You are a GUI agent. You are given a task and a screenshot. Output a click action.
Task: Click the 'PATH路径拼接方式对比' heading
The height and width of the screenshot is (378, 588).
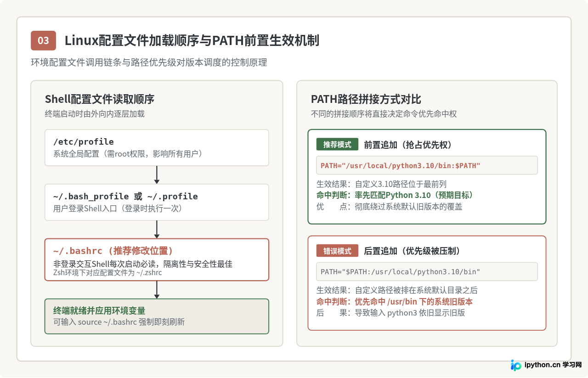coord(366,99)
